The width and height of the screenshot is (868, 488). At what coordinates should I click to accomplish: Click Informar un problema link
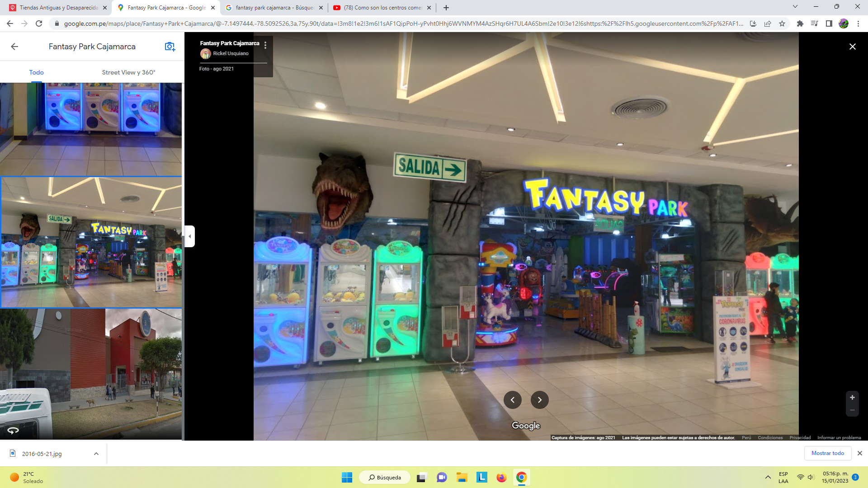pyautogui.click(x=839, y=437)
